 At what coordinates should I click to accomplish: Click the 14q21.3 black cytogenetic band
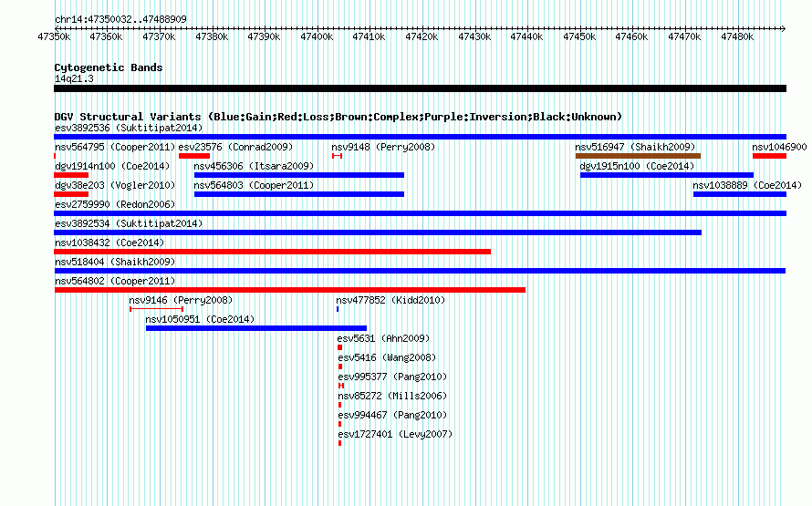pos(420,88)
